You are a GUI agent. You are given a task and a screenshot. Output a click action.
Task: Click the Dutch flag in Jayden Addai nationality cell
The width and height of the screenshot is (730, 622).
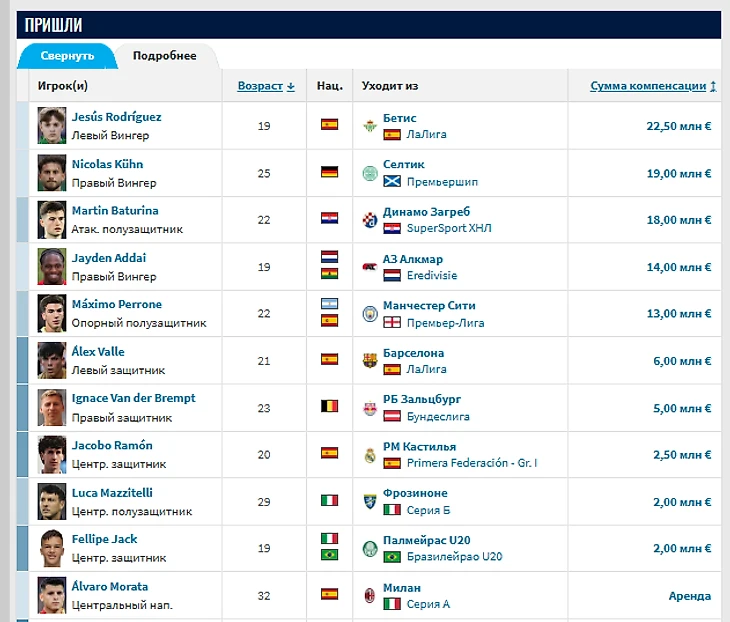(x=329, y=257)
